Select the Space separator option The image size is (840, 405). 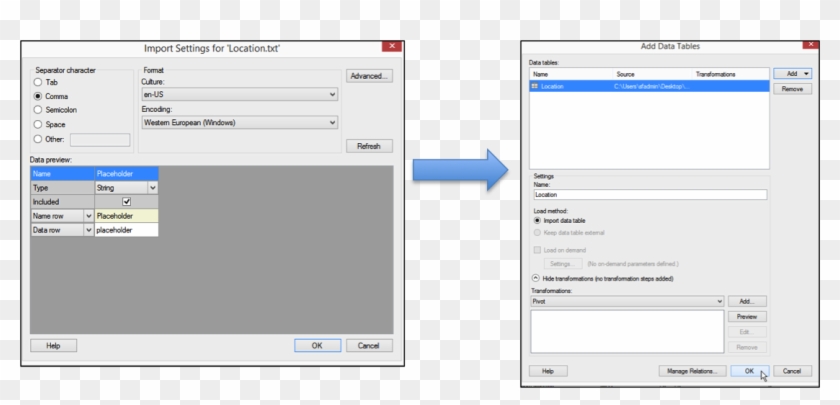pyautogui.click(x=39, y=124)
